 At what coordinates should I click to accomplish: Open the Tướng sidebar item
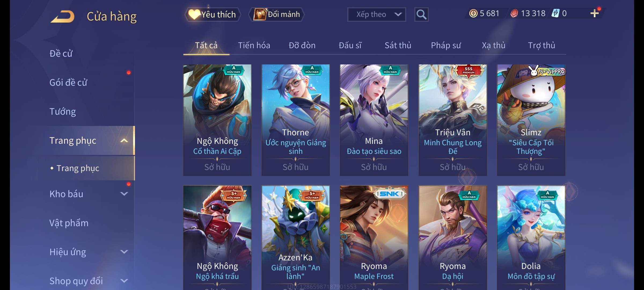63,111
